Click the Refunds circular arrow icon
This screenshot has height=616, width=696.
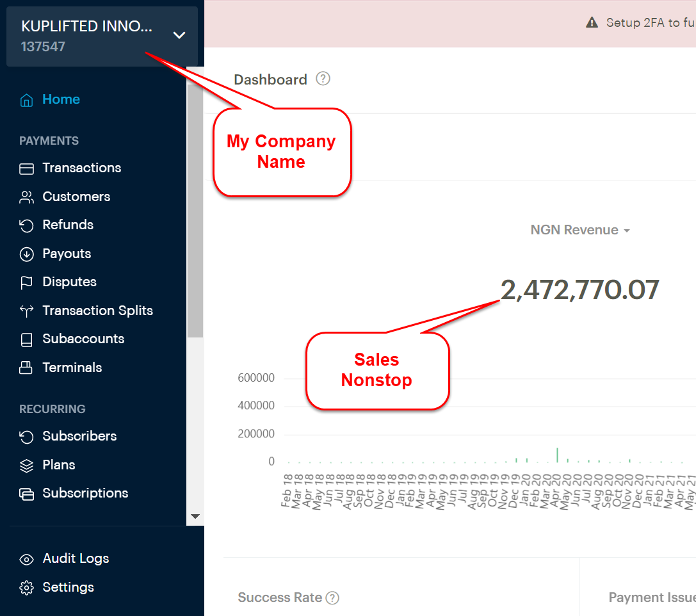(26, 225)
